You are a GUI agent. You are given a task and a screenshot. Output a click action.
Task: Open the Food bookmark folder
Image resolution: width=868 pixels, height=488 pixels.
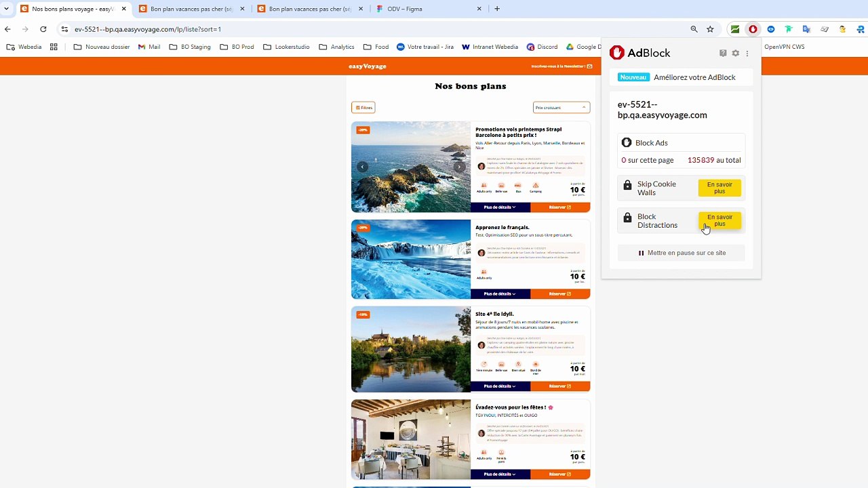pos(376,47)
